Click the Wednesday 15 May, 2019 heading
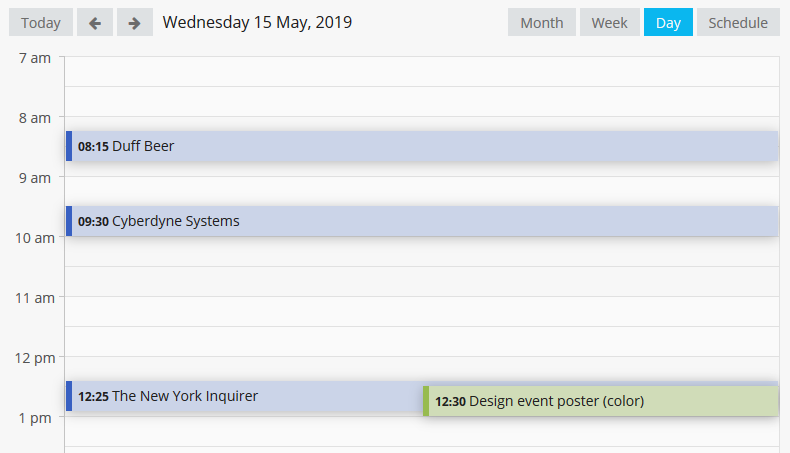Viewport: 790px width, 453px height. coord(257,22)
